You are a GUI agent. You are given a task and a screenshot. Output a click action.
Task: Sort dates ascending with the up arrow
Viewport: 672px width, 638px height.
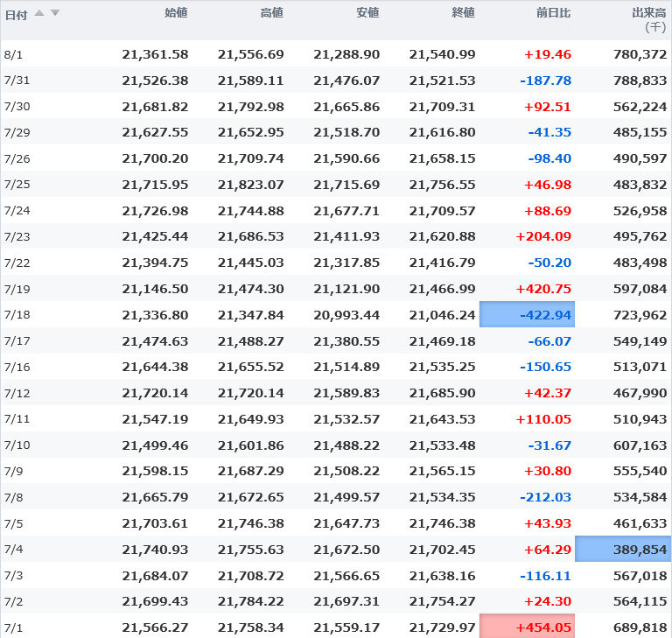[x=39, y=13]
